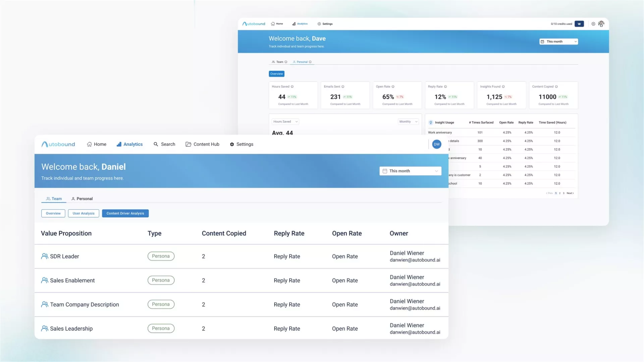The image size is (644, 362).
Task: Go to Next page in Insight Usage table
Action: coord(570,193)
